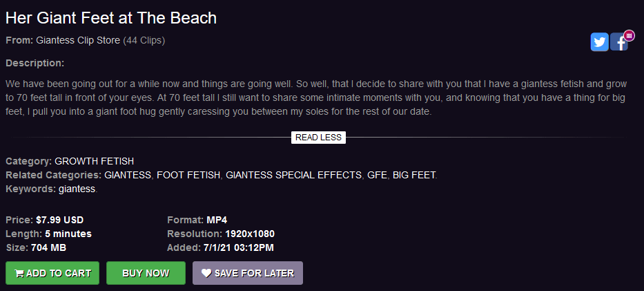Select the Big Feet related category
The width and height of the screenshot is (644, 291).
pyautogui.click(x=414, y=175)
